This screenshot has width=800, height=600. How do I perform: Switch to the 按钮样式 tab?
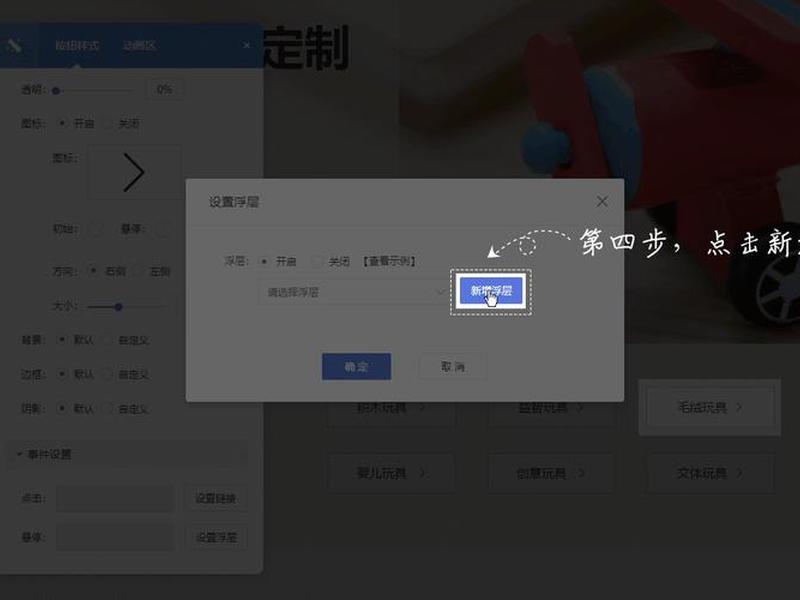pyautogui.click(x=77, y=46)
